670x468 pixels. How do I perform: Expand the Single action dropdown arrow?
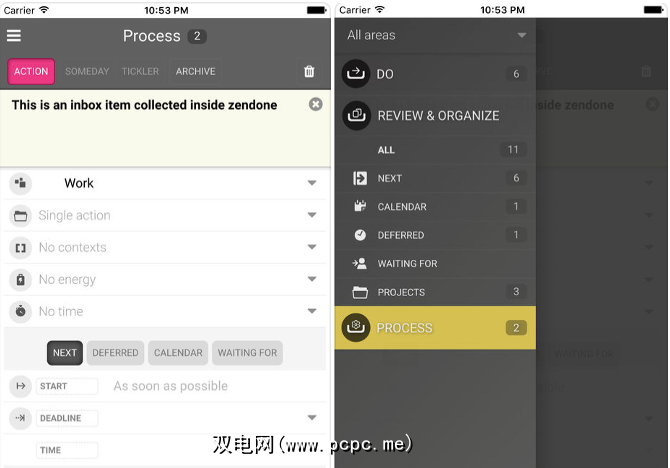coord(312,215)
